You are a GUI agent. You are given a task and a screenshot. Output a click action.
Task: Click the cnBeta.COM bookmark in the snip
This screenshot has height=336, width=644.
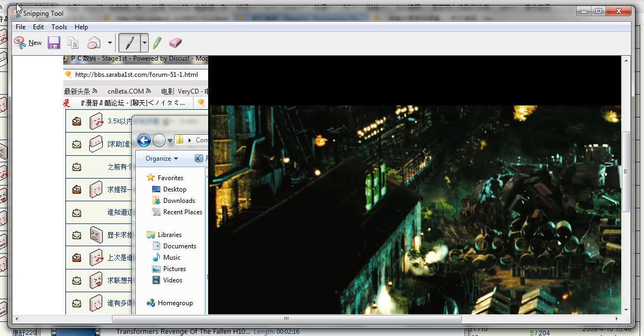click(129, 91)
